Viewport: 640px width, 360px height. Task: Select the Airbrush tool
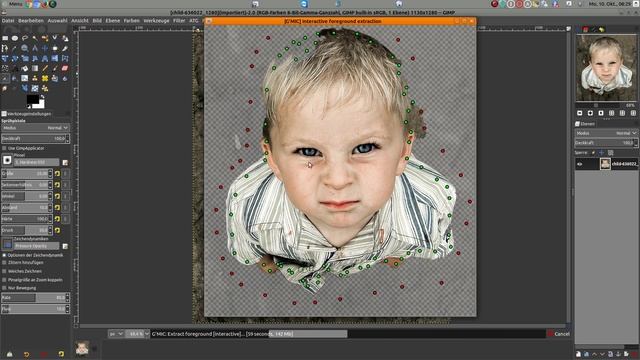pos(5,78)
